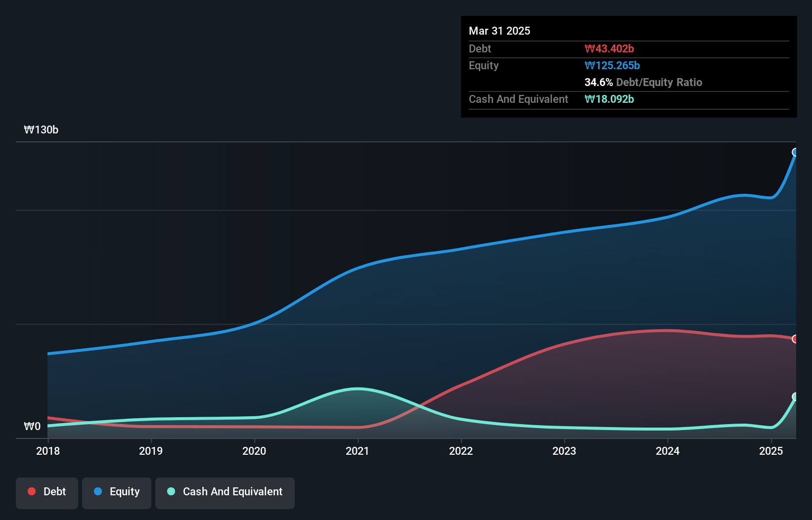Select the 2025 year label
The height and width of the screenshot is (520, 812).
(x=771, y=451)
